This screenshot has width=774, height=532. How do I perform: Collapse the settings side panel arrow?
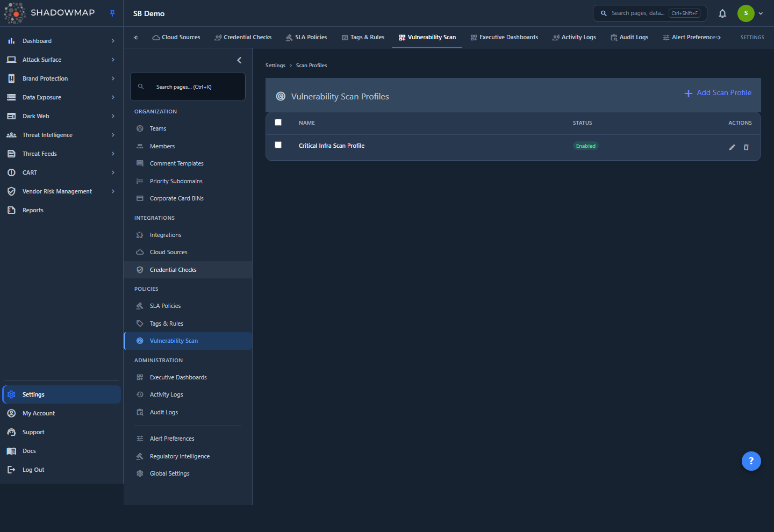coord(239,60)
